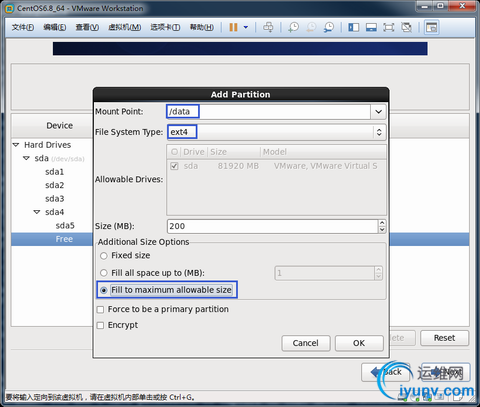Click the 81920 MB size cell
Image resolution: width=480 pixels, height=407 pixels.
click(x=238, y=166)
